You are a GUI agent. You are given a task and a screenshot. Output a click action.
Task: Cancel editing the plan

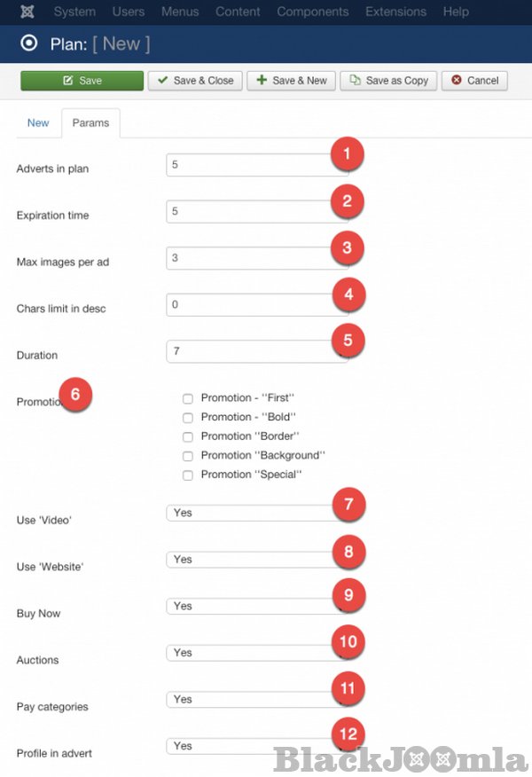pyautogui.click(x=474, y=81)
